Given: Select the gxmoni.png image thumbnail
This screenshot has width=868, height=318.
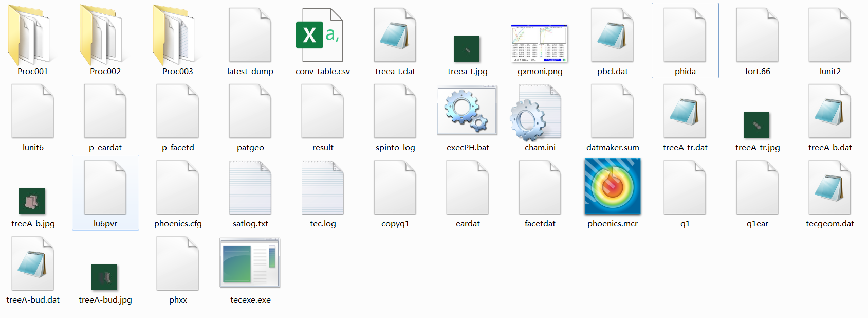Looking at the screenshot, I should pos(539,43).
